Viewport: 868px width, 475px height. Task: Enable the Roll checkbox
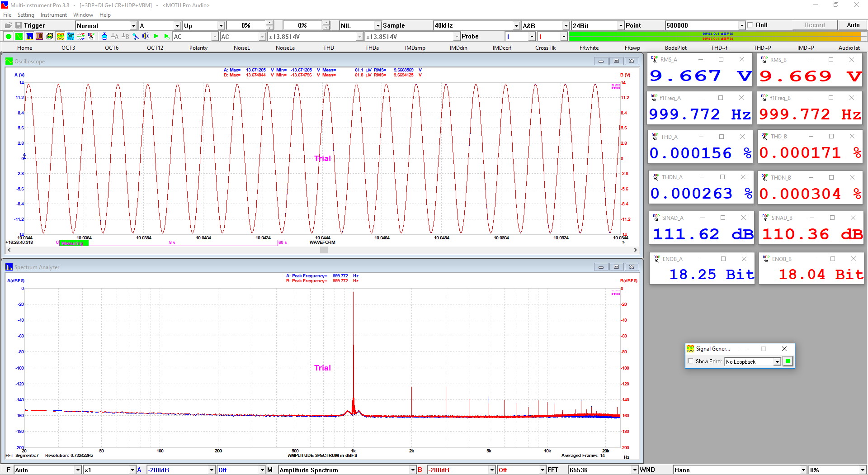(x=750, y=25)
